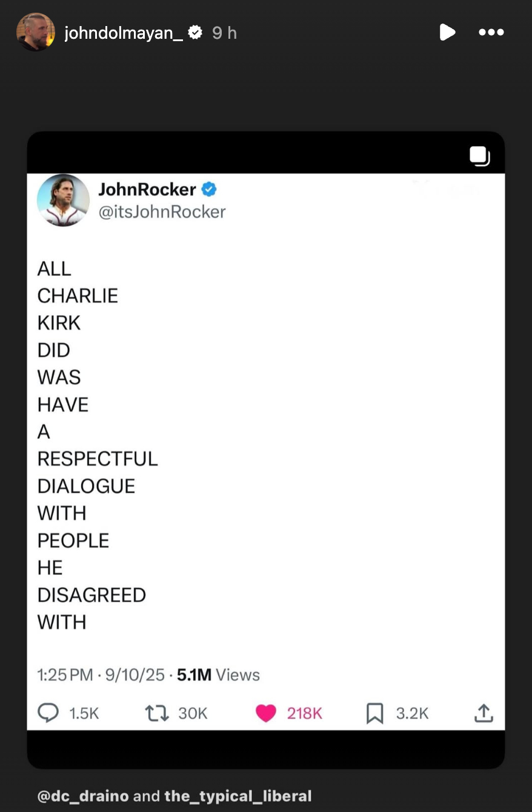Click the tweet share upload icon
This screenshot has height=812, width=532.
(484, 713)
